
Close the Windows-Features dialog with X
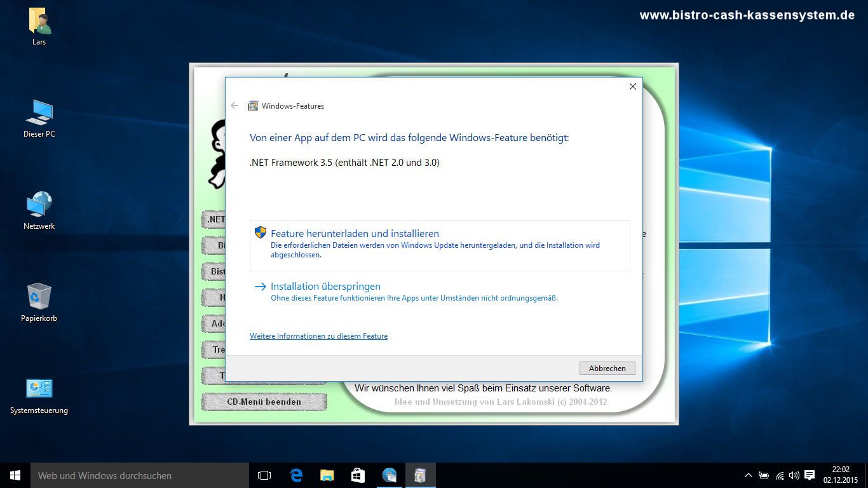(x=632, y=86)
